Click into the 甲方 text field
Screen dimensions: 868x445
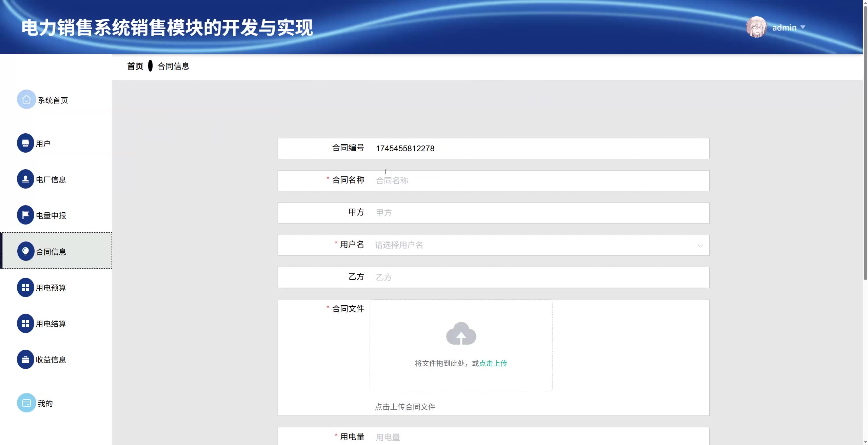[x=539, y=213]
